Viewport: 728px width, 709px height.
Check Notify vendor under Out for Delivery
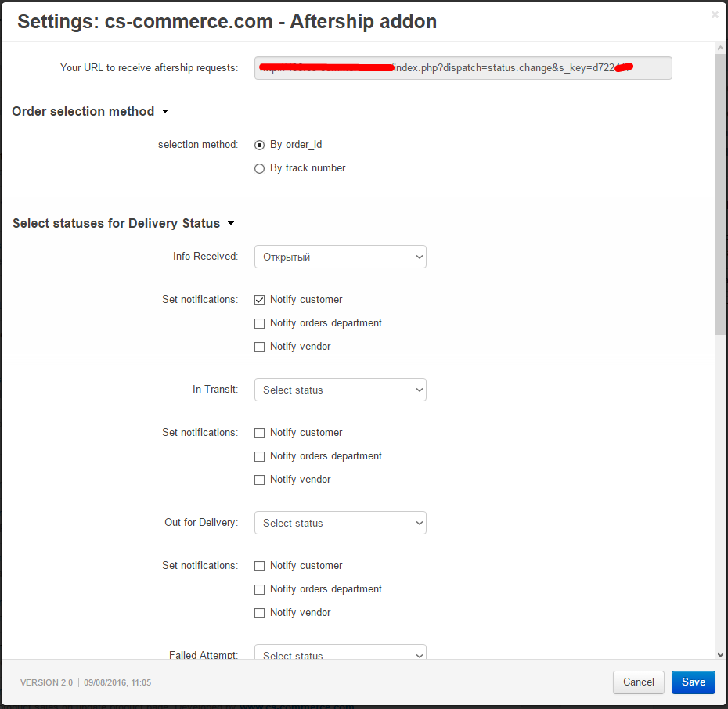(260, 613)
